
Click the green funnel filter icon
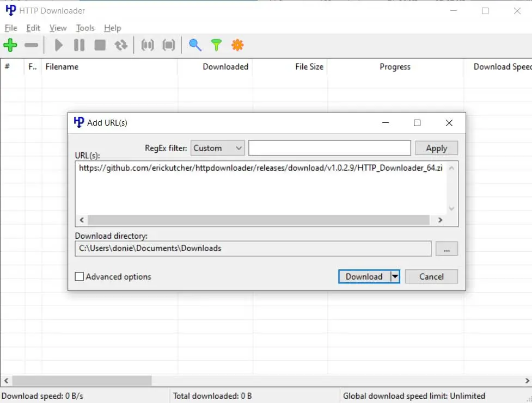[216, 45]
